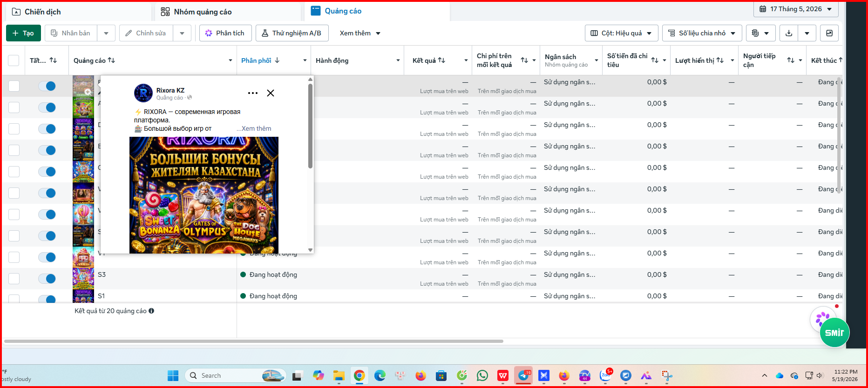Sort by the Kết quả column header
868x388 pixels.
coord(429,60)
